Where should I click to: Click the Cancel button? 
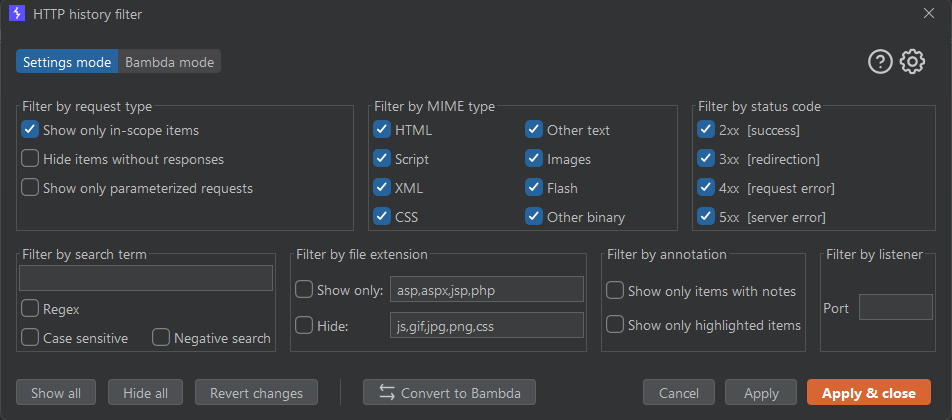679,392
